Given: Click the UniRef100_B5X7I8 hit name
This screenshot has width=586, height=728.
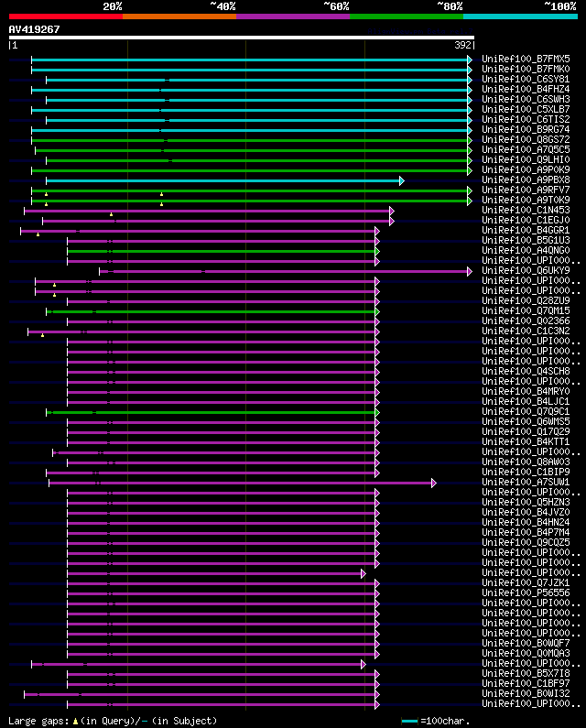Looking at the screenshot, I should pos(526,674).
